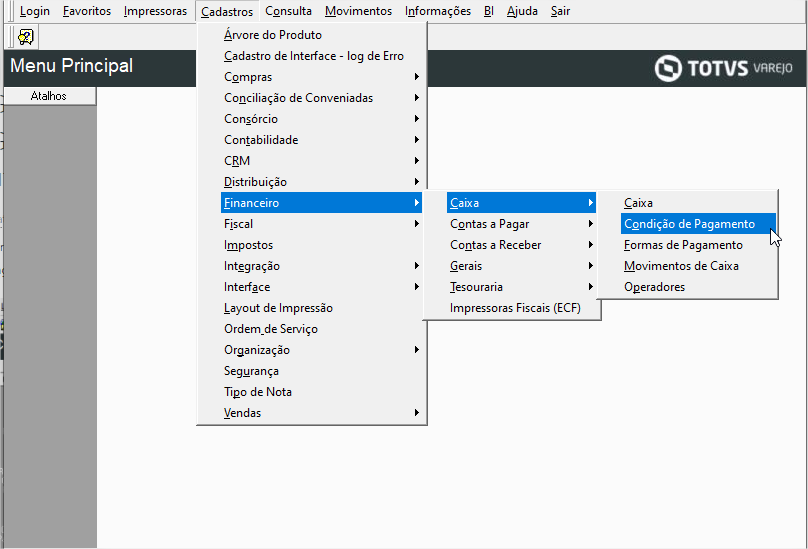
Task: Click the help chat icon in toolbar
Action: (26, 37)
